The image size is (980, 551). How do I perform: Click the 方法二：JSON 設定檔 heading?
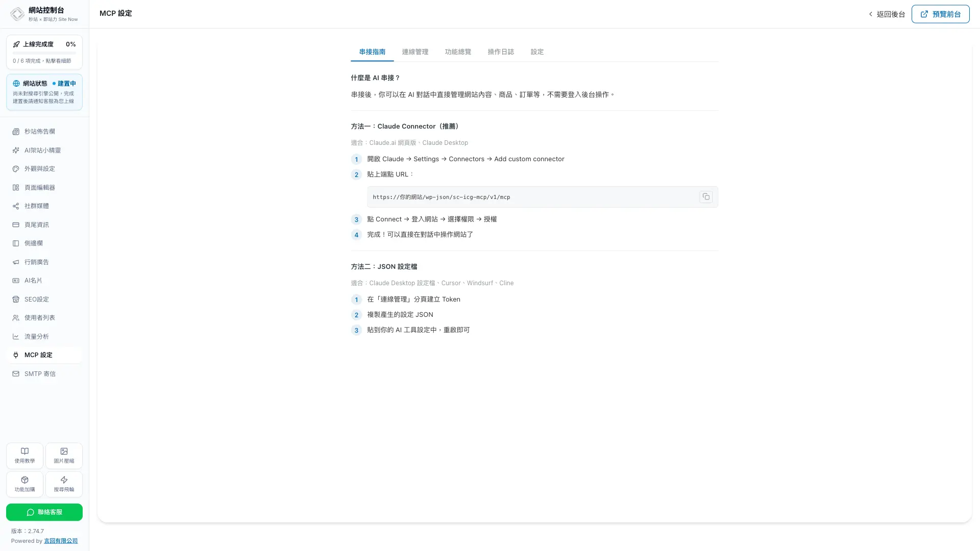[x=384, y=267]
